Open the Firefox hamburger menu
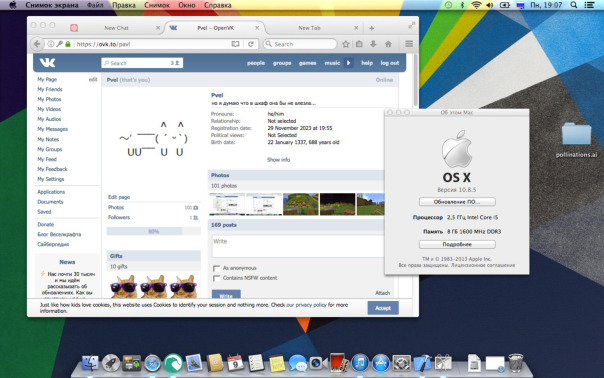604x378 pixels. pos(409,44)
